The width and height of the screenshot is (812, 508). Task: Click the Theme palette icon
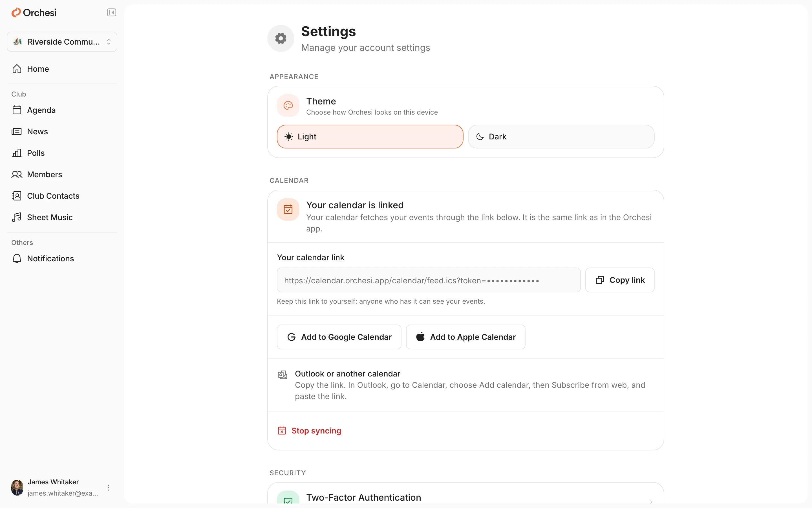[288, 106]
